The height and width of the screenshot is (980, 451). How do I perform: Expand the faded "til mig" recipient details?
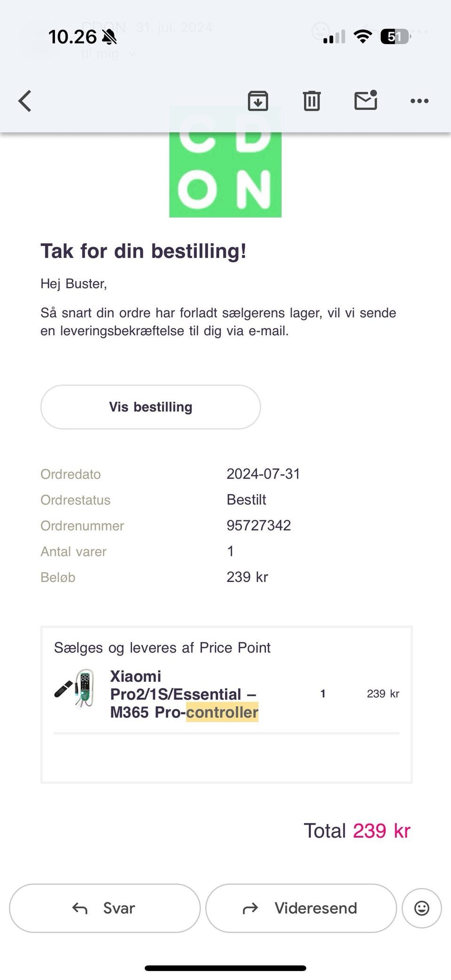tap(108, 54)
